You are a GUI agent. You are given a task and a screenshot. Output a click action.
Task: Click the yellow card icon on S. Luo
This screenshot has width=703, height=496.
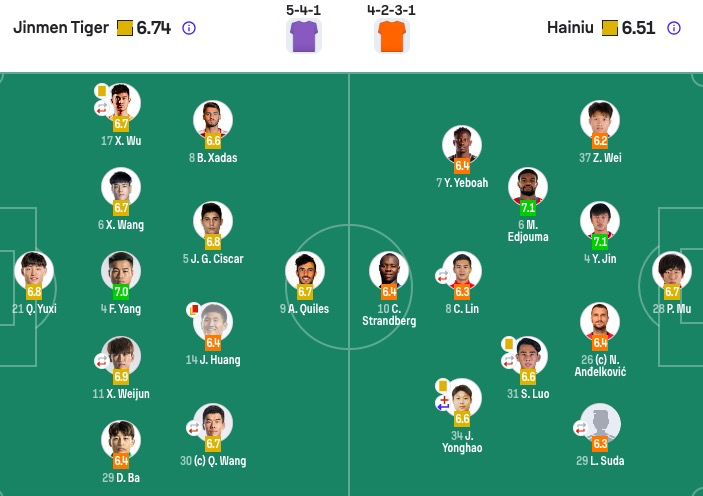pos(508,344)
